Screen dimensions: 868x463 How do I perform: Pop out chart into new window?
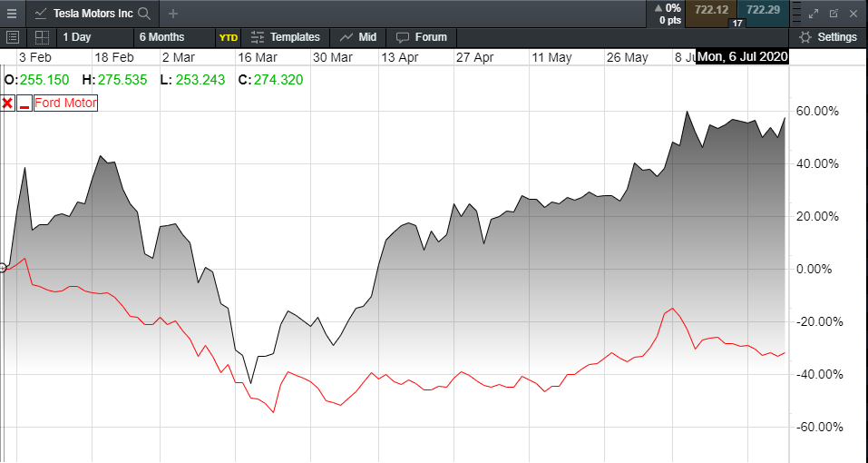pyautogui.click(x=834, y=14)
